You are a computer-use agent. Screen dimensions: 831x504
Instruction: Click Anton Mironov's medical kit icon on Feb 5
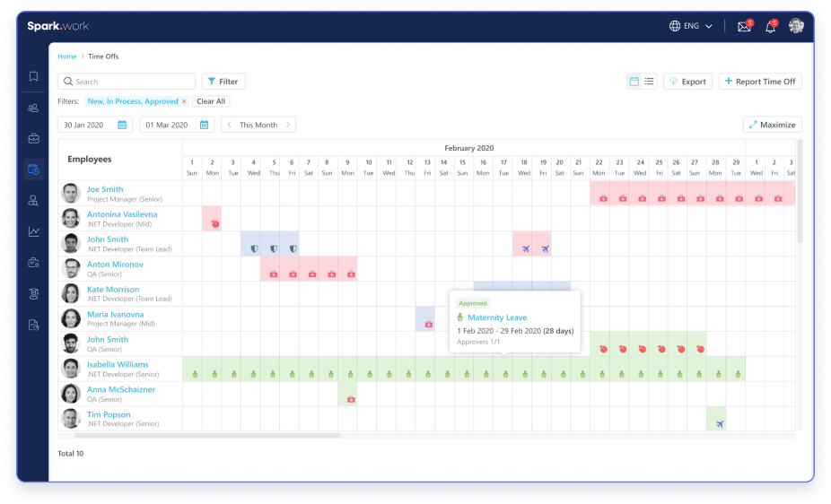(x=274, y=274)
